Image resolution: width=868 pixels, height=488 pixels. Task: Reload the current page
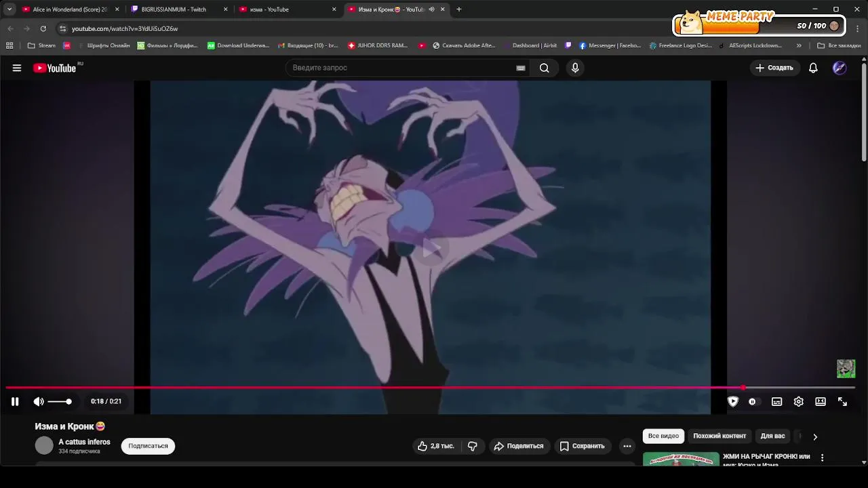click(x=43, y=28)
